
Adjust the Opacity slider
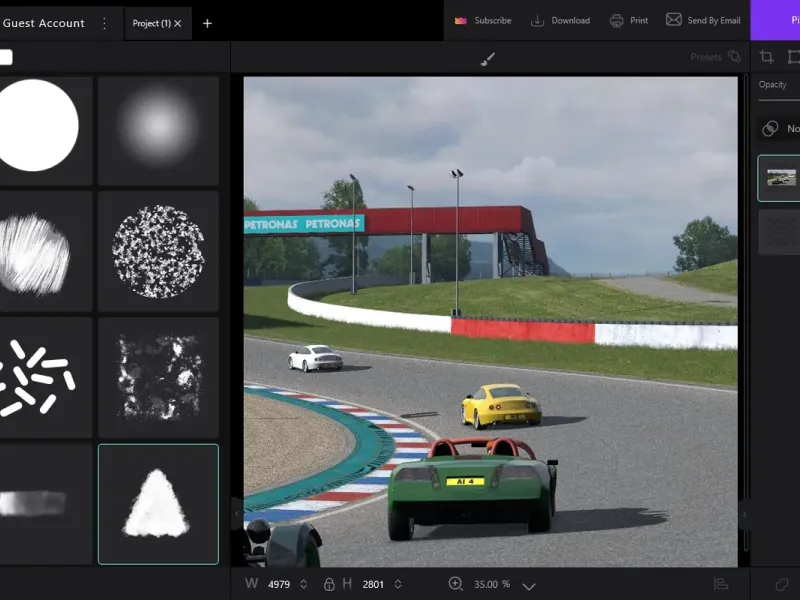(779, 101)
